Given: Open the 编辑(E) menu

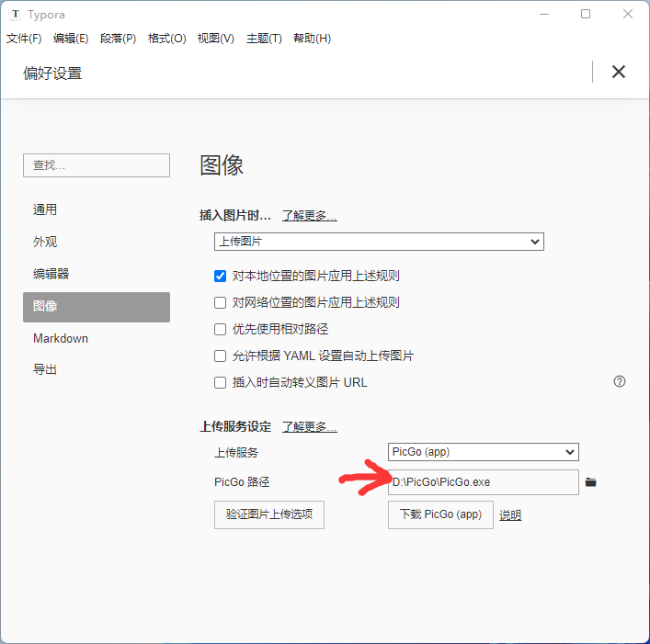Looking at the screenshot, I should 71,39.
